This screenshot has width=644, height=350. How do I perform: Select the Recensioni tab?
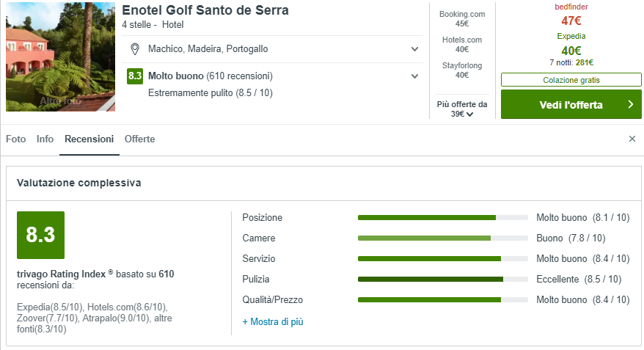click(x=89, y=139)
